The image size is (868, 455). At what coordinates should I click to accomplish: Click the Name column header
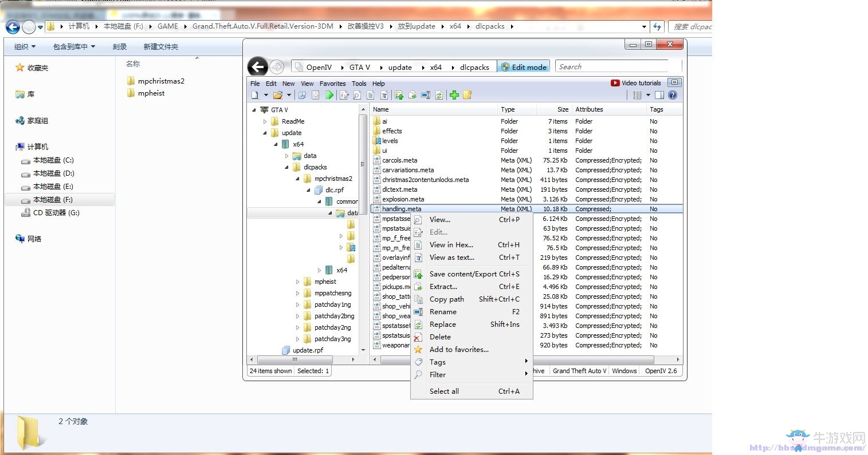pos(434,109)
